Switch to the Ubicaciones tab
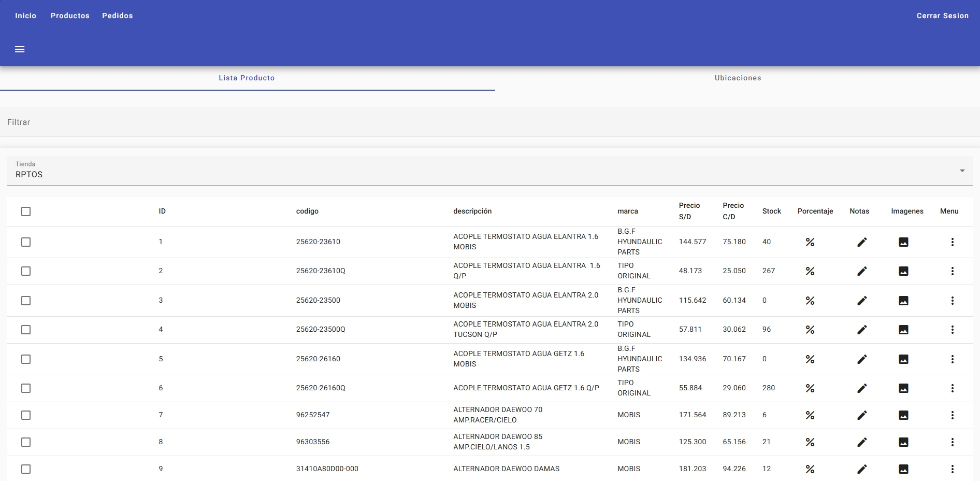The height and width of the screenshot is (481, 980). pyautogui.click(x=738, y=78)
